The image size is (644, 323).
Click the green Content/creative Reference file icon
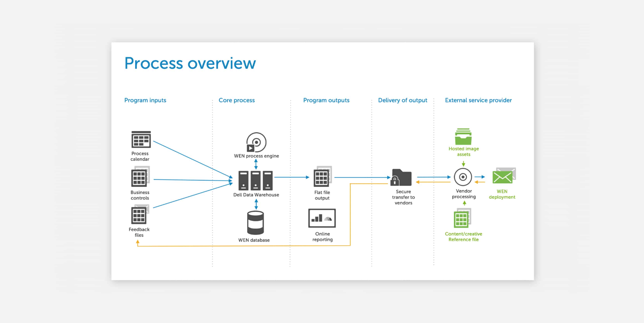pos(462,218)
